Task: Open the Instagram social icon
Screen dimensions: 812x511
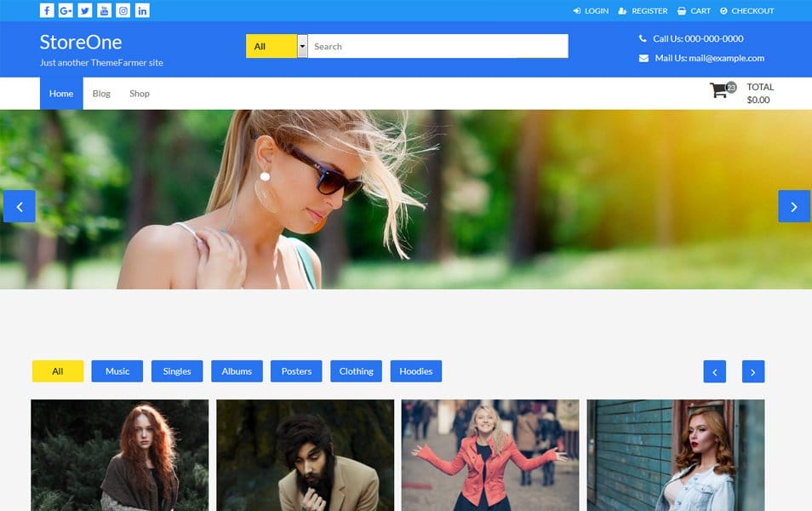Action: tap(123, 11)
